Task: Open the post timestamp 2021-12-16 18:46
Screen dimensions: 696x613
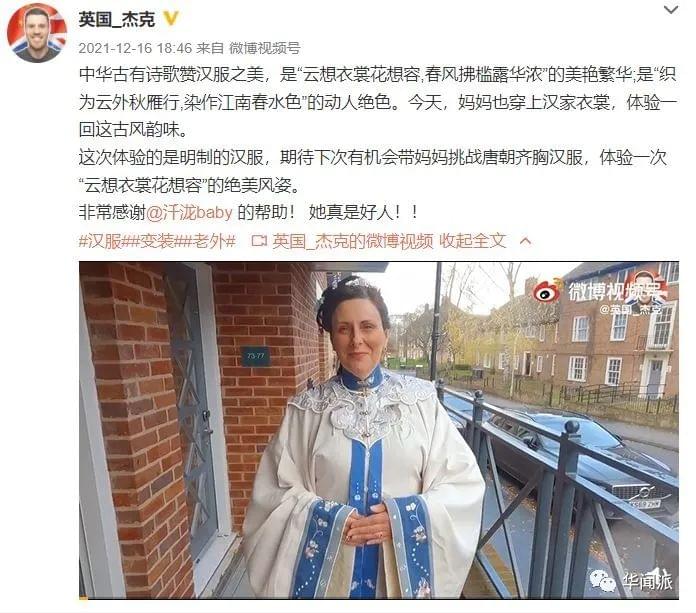Action: 135,48
